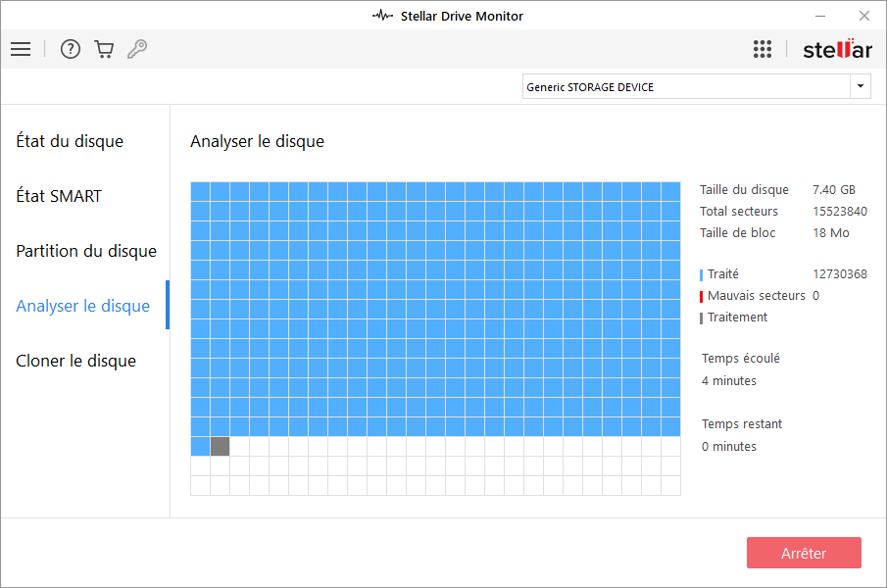Click the Stellar logo
The image size is (887, 588).
836,49
